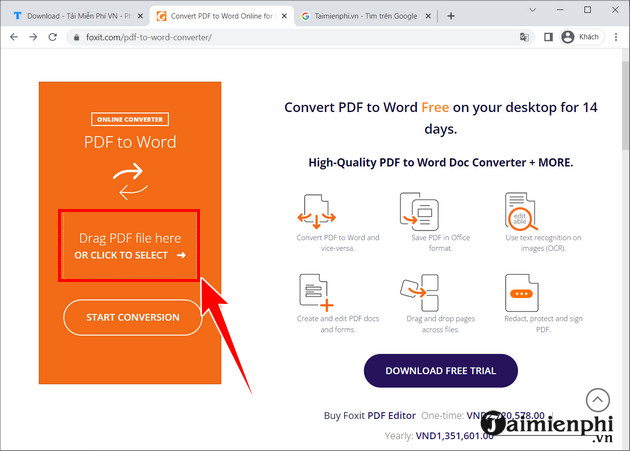Click the Redact, protect and sign PDF icon
630x451 pixels.
pyautogui.click(x=522, y=293)
